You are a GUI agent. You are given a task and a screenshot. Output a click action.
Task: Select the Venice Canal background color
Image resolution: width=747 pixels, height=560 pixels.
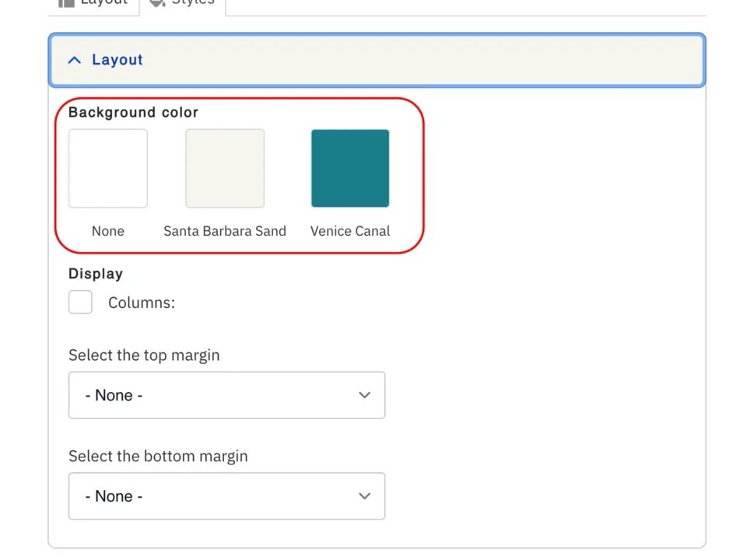350,168
